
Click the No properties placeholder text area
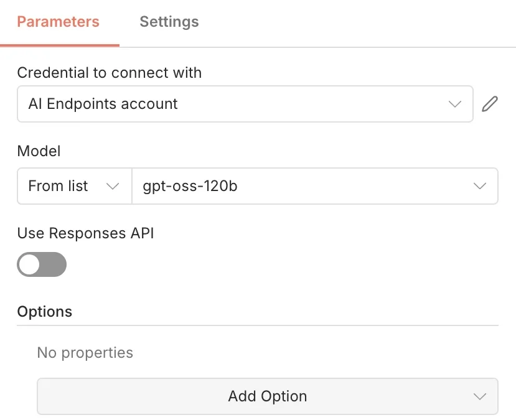(x=85, y=352)
